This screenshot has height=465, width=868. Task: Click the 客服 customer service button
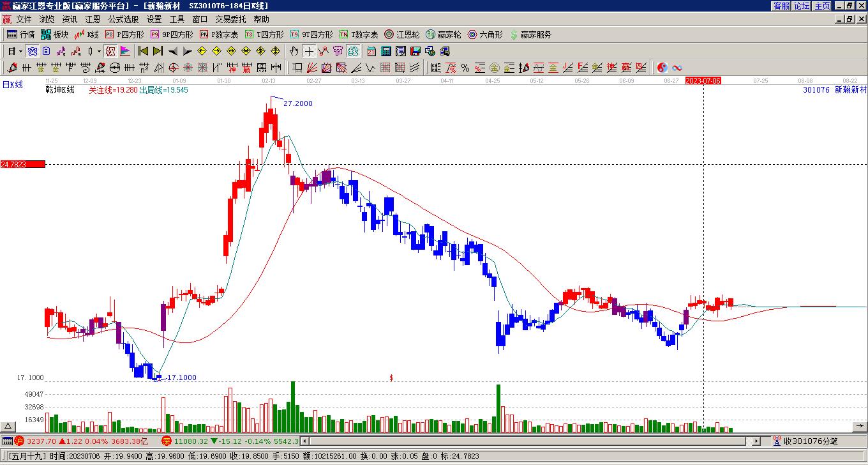tap(782, 6)
